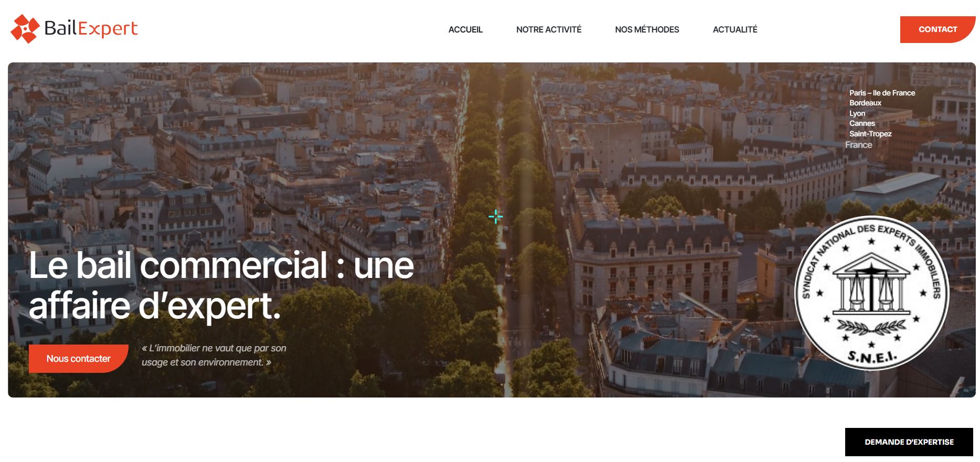Click the quote L'immobilier ne vaut que
Viewport: 980px width, 462px height.
(x=214, y=355)
